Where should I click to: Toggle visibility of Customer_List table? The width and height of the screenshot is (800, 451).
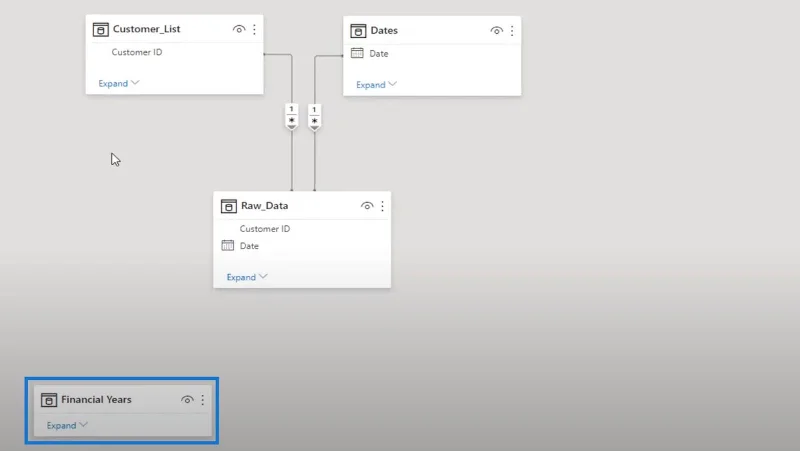click(x=239, y=29)
